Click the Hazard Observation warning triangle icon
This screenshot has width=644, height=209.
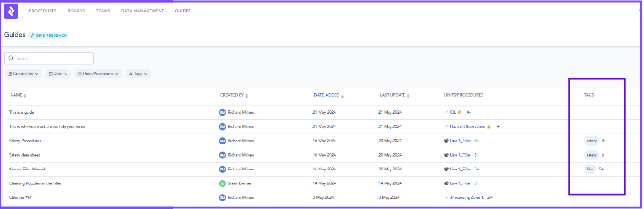pos(489,127)
